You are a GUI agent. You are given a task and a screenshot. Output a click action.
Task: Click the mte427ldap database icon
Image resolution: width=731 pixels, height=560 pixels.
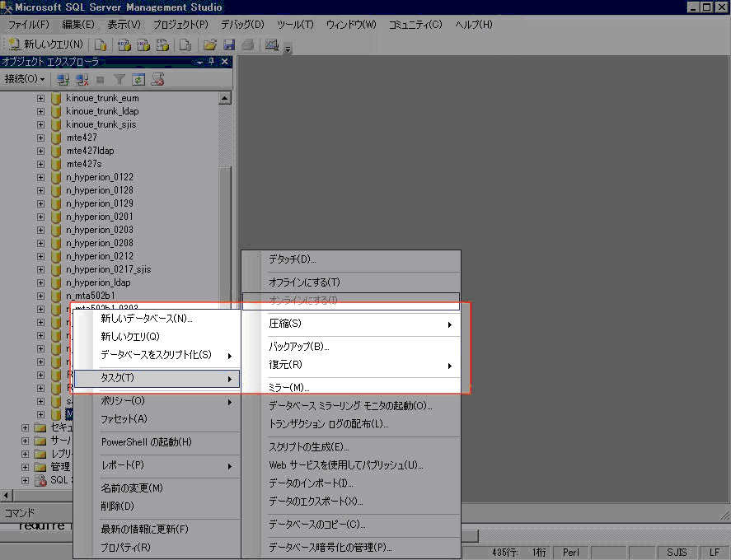(56, 151)
